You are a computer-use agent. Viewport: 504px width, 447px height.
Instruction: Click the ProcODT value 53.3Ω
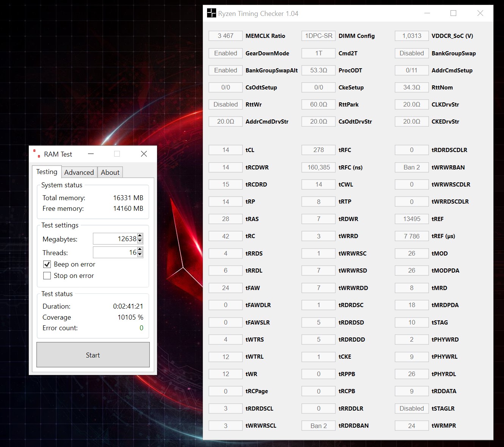[x=319, y=70]
